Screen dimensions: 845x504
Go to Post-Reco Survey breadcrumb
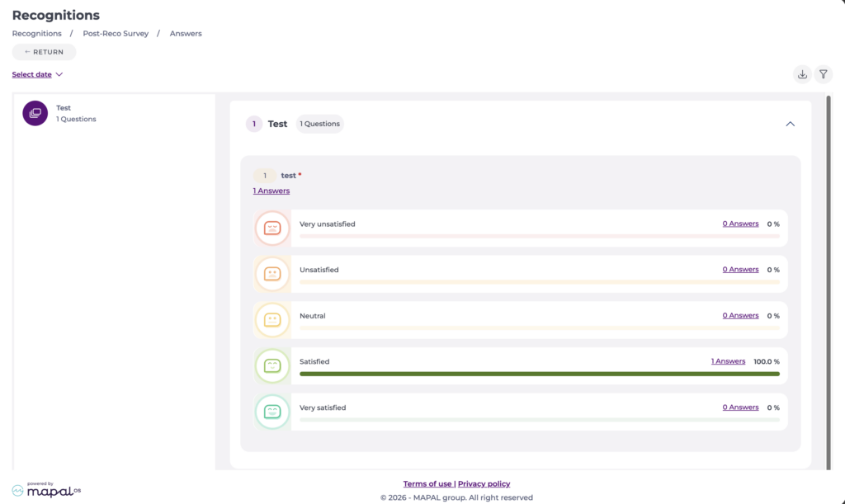pos(116,33)
